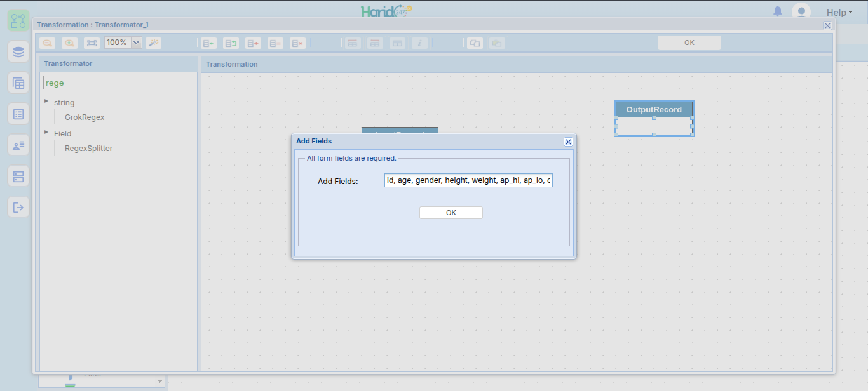The width and height of the screenshot is (868, 391).
Task: Open the user list icon in sidebar
Action: [18, 145]
